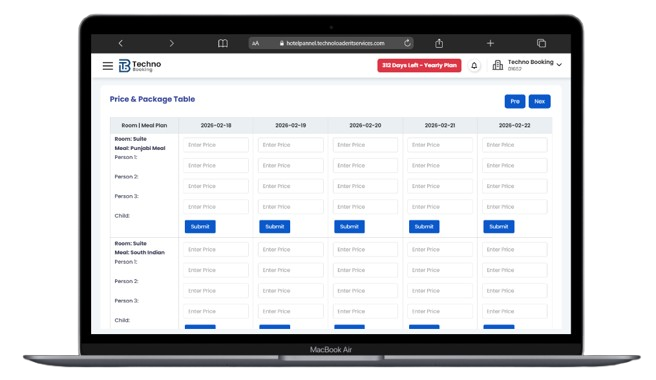Image resolution: width=656 pixels, height=380 pixels.
Task: Submit Punjabi Meal prices for 2026-02-22
Action: pyautogui.click(x=499, y=226)
